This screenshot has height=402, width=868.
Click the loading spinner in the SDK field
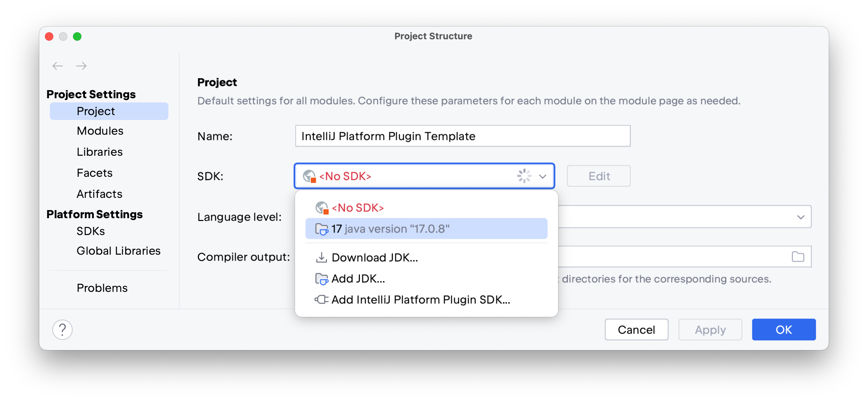coord(523,176)
